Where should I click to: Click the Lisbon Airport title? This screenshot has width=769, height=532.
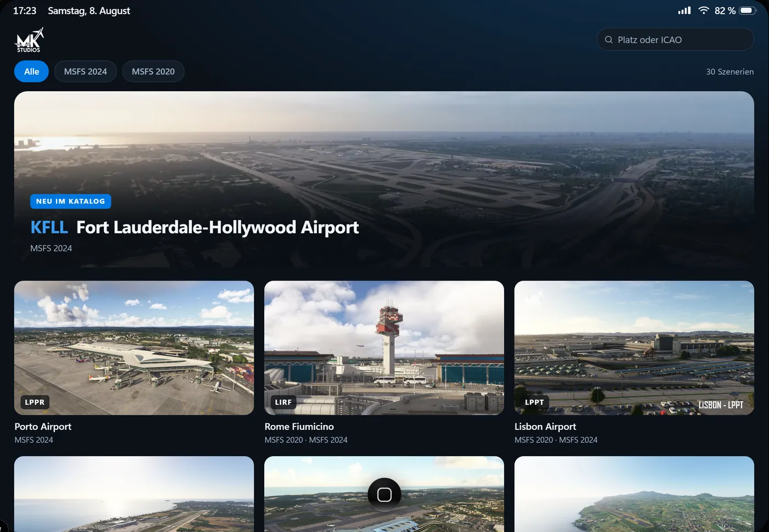(x=545, y=427)
